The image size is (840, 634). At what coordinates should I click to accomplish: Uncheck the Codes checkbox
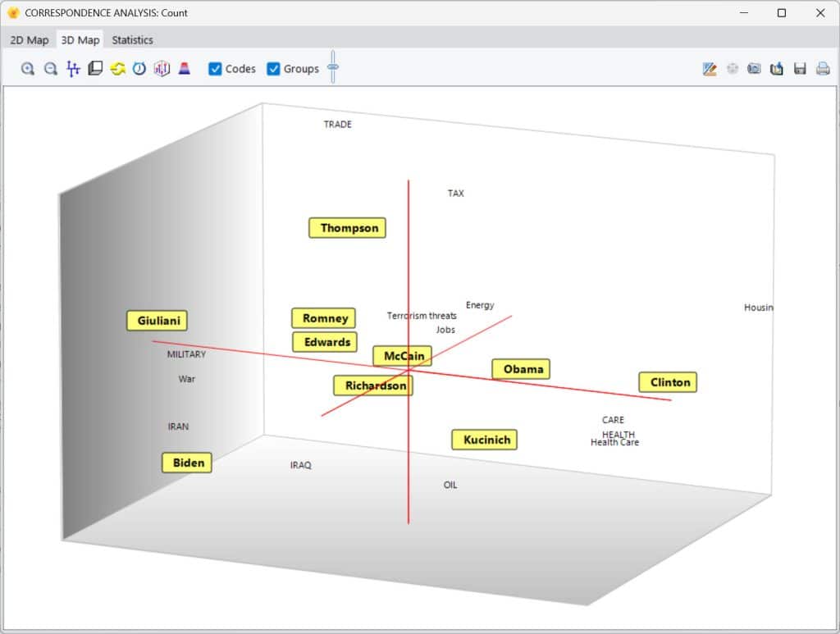click(215, 69)
